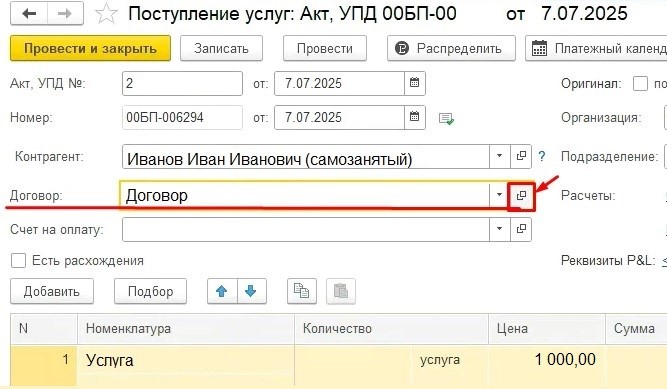Click the Акт, УПД № field
The height and width of the screenshot is (389, 667).
pyautogui.click(x=182, y=83)
